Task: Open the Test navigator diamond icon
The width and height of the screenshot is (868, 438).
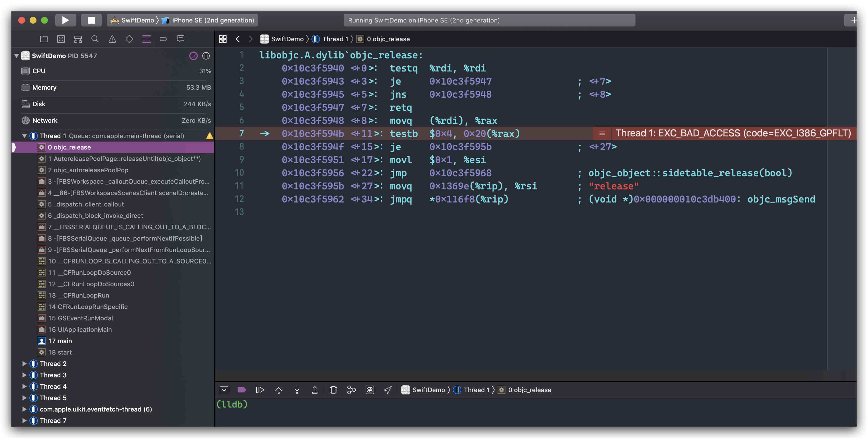Action: tap(129, 39)
